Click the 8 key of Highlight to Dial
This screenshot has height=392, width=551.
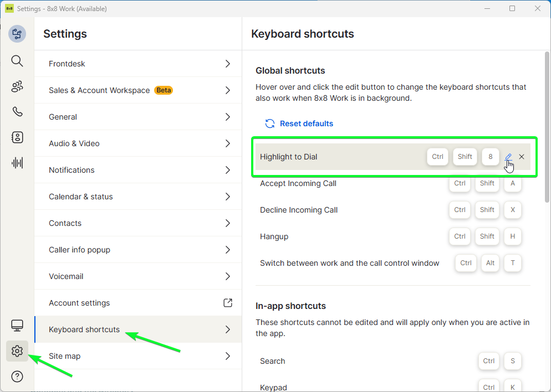[x=491, y=157]
